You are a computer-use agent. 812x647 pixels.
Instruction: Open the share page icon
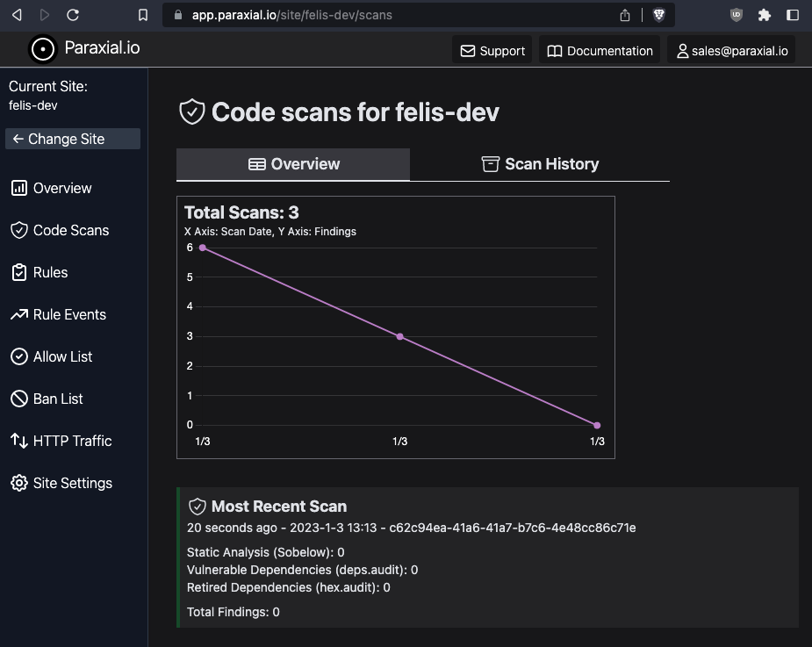click(625, 15)
